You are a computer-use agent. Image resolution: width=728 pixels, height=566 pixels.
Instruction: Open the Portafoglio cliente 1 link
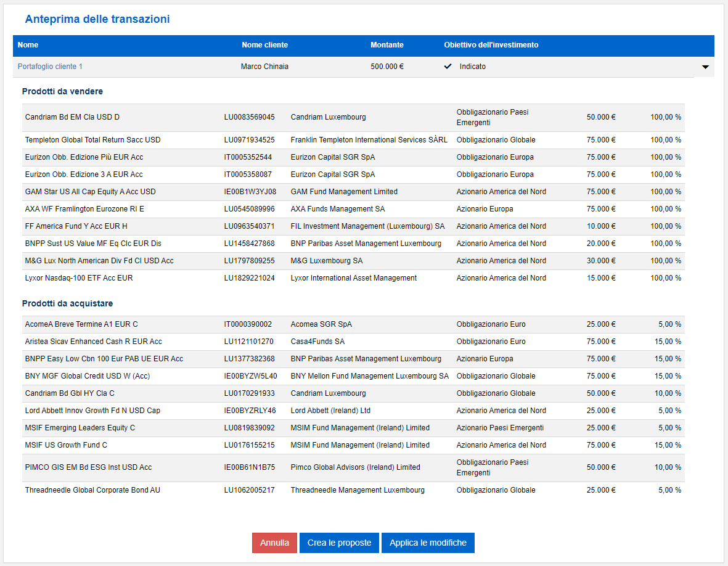pos(50,67)
